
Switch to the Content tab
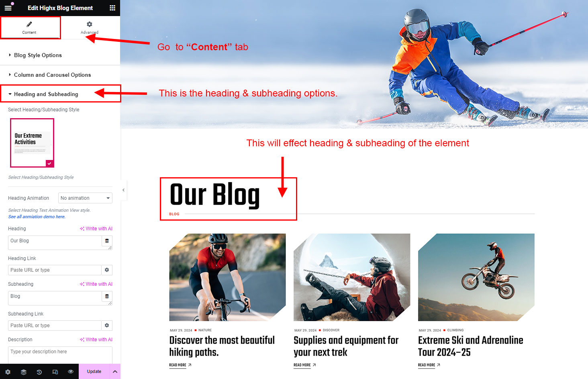coord(29,27)
